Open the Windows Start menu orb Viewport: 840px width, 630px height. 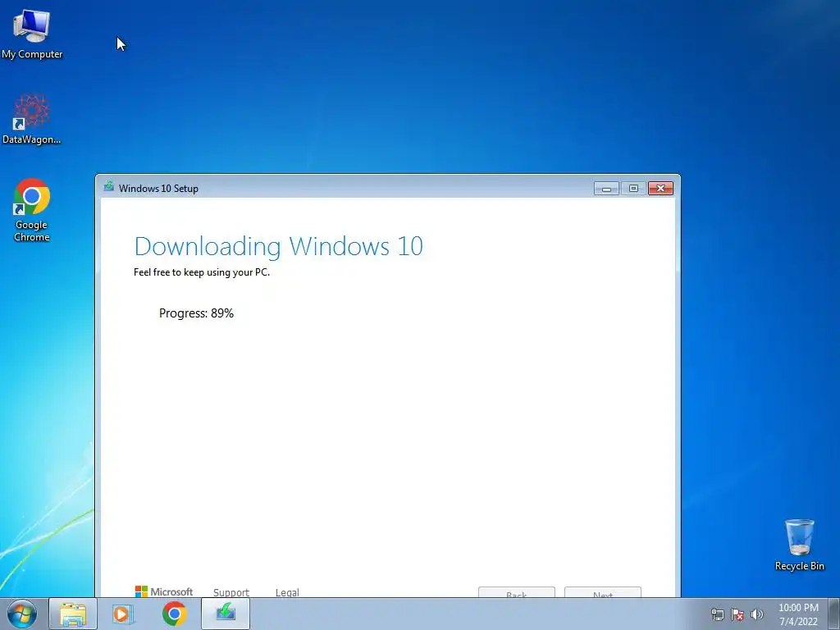(x=22, y=614)
